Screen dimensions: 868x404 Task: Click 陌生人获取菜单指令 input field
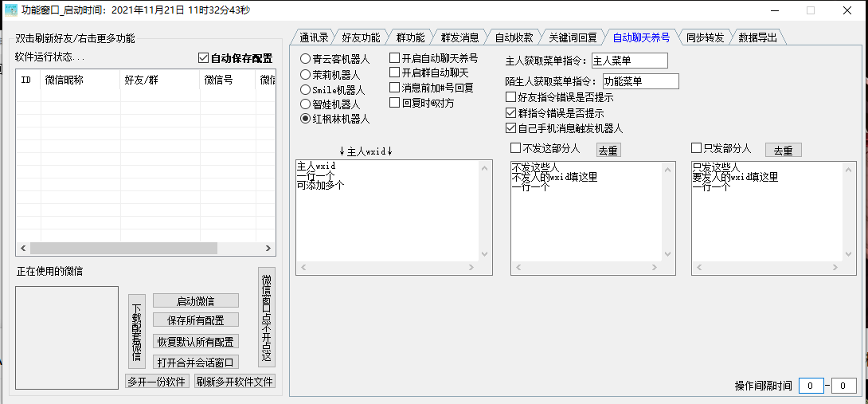point(640,81)
